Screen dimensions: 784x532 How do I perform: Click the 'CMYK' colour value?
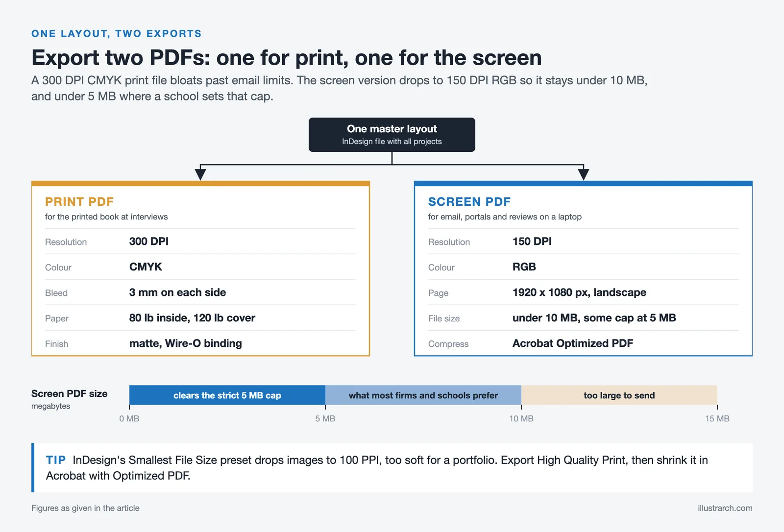(x=146, y=267)
